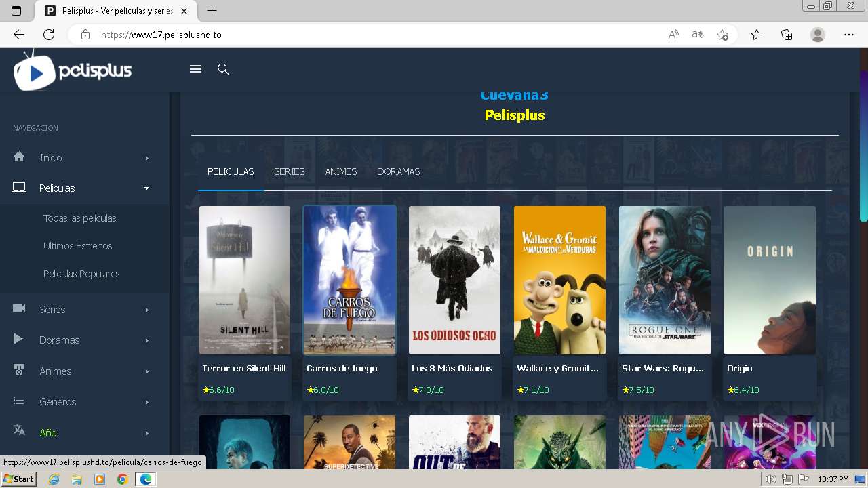The height and width of the screenshot is (488, 868).
Task: Open the Carros de fuego poster
Action: (x=350, y=280)
